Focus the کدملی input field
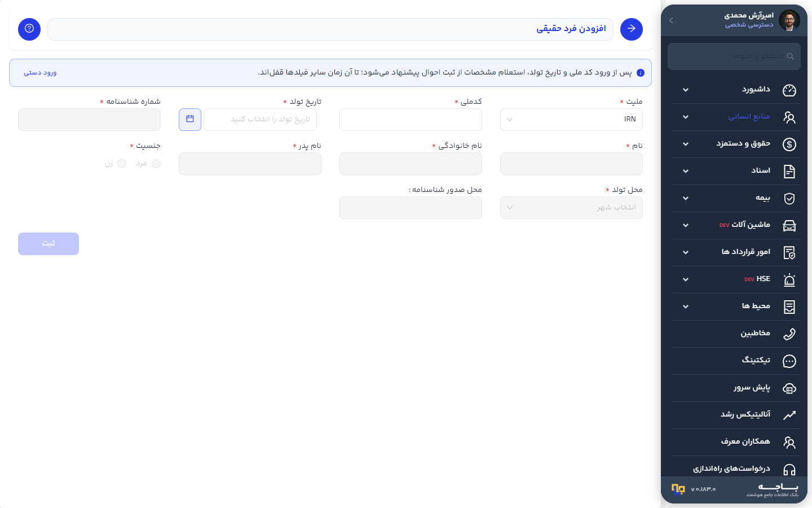This screenshot has width=812, height=508. 411,120
